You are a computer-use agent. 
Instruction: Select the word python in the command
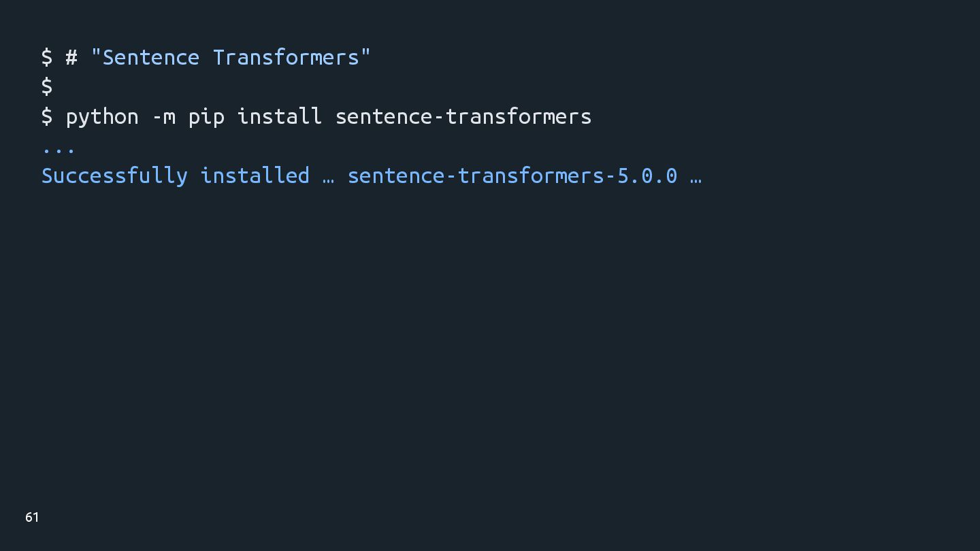pos(102,118)
